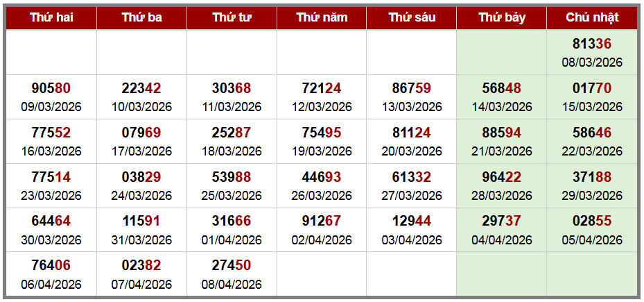Click the Thứ sáu column header
This screenshot has width=644, height=302.
pyautogui.click(x=412, y=18)
